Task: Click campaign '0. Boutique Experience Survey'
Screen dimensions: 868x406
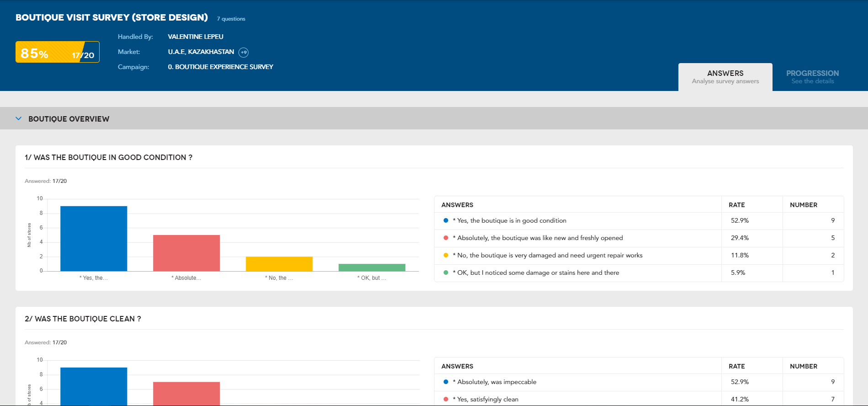Action: pos(221,67)
